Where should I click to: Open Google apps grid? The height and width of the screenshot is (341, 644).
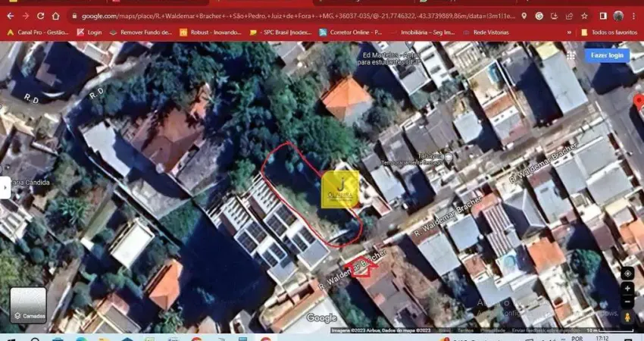(571, 55)
